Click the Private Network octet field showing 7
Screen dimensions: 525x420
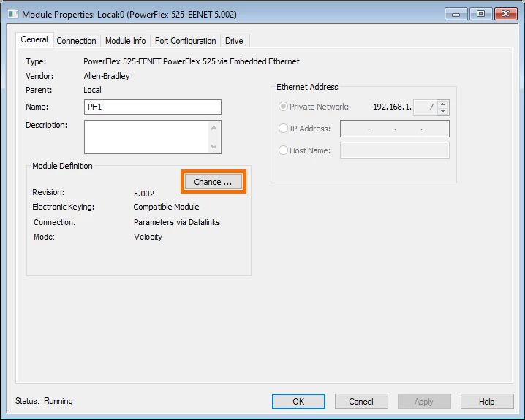(x=426, y=107)
